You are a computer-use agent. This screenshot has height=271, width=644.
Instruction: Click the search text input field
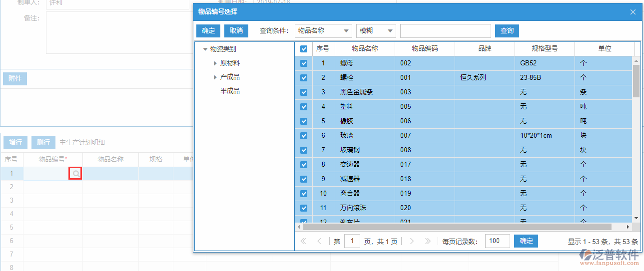coord(445,31)
